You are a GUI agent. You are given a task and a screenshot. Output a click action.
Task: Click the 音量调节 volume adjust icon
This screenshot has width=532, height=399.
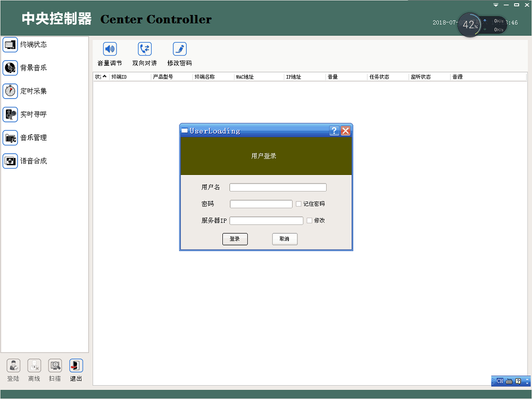[x=110, y=50]
